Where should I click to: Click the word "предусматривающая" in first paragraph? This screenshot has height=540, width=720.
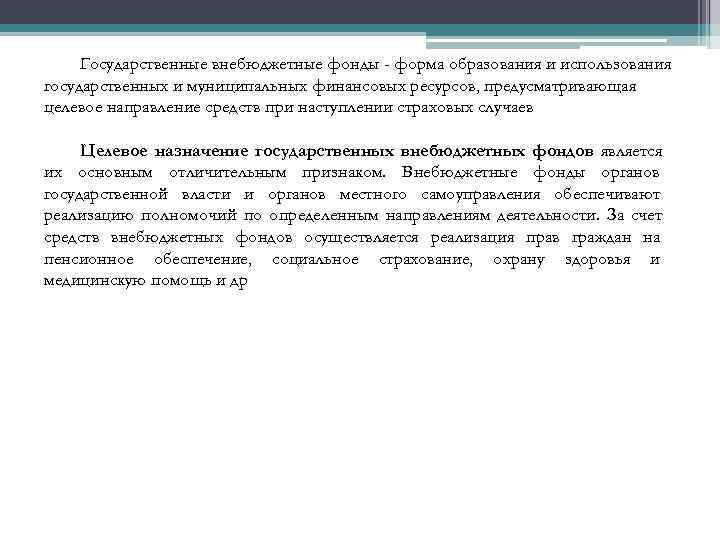coord(560,87)
